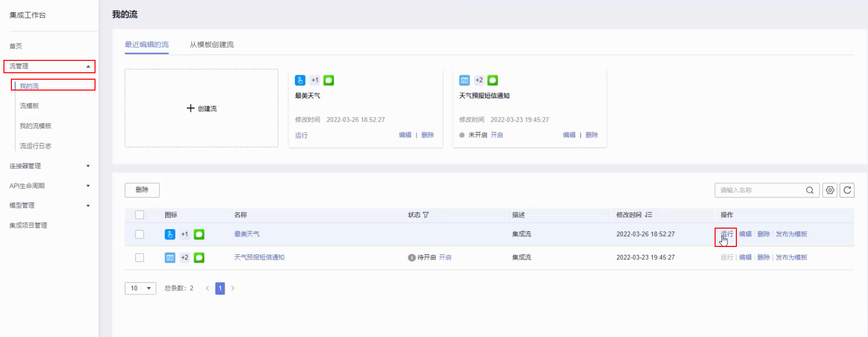Click the blue icon in 最美天气 table row

tap(170, 235)
